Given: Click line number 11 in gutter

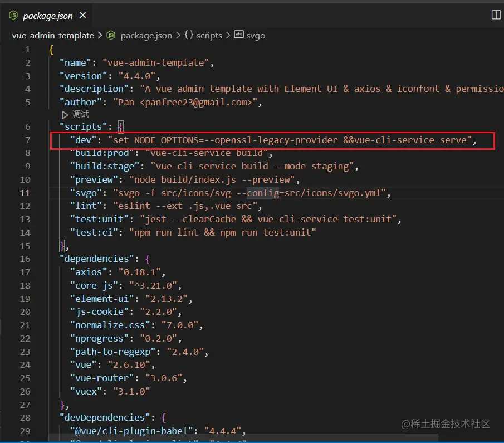Looking at the screenshot, I should [x=25, y=193].
